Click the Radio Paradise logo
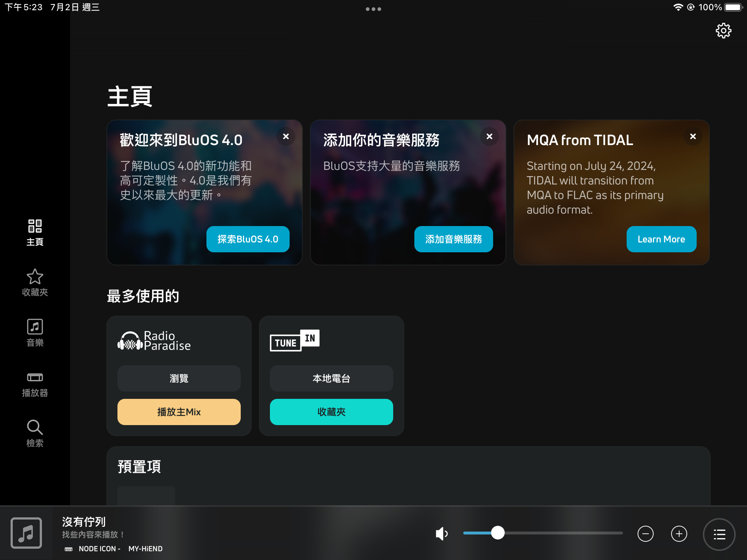The image size is (747, 560). click(154, 341)
